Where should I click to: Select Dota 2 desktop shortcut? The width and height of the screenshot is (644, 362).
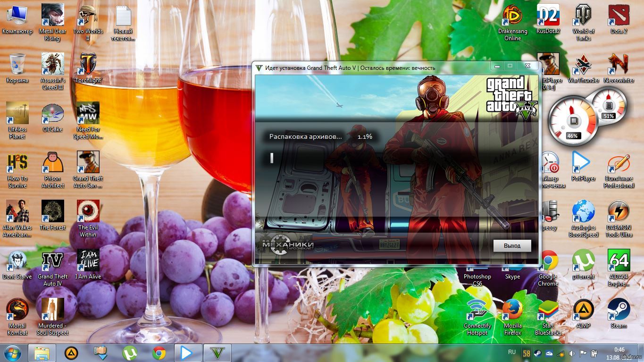619,19
